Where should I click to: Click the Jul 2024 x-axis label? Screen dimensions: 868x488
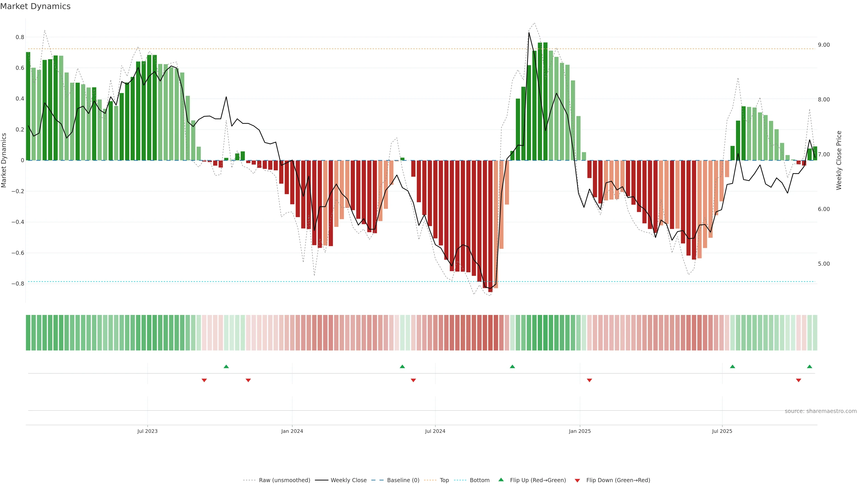(x=435, y=431)
